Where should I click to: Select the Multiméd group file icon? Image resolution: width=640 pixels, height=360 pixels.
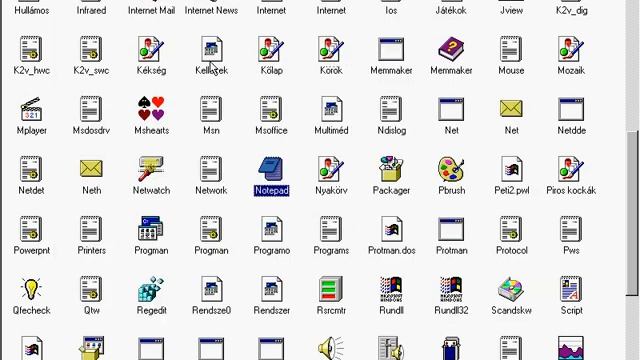point(331,109)
